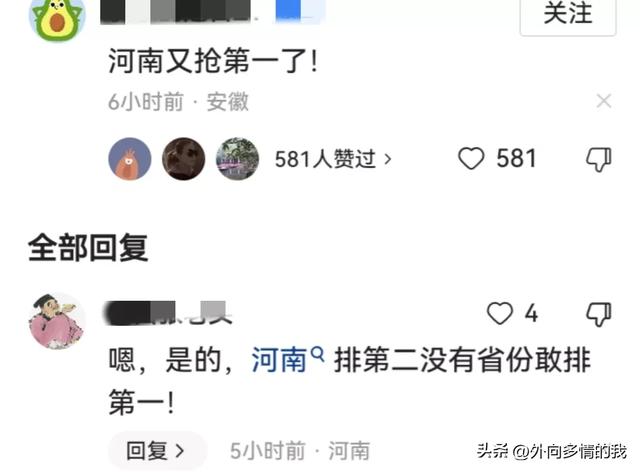Dislike the top comment with thumbs-down
The width and height of the screenshot is (640, 472).
pyautogui.click(x=598, y=159)
